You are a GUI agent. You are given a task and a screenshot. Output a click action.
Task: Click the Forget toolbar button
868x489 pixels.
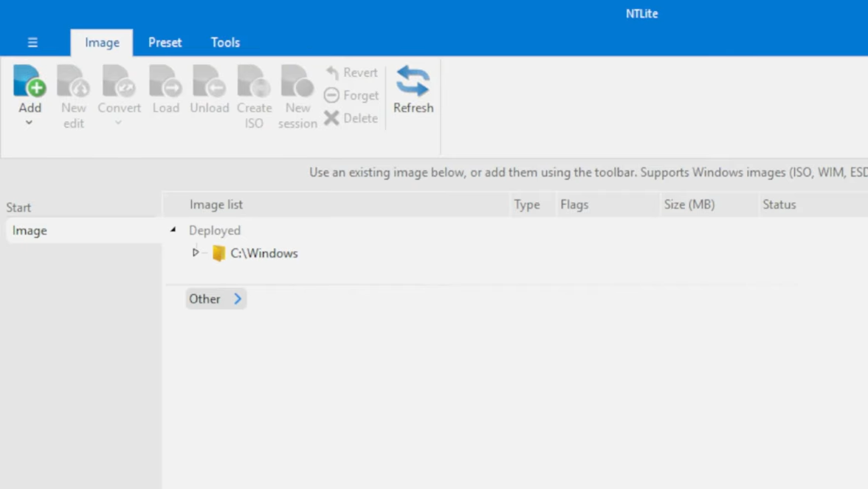(x=351, y=95)
